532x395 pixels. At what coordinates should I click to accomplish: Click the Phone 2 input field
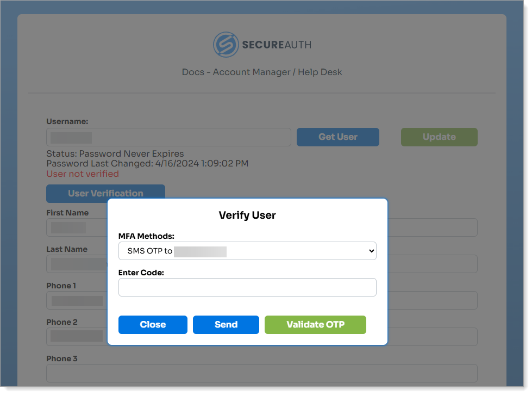click(76, 337)
